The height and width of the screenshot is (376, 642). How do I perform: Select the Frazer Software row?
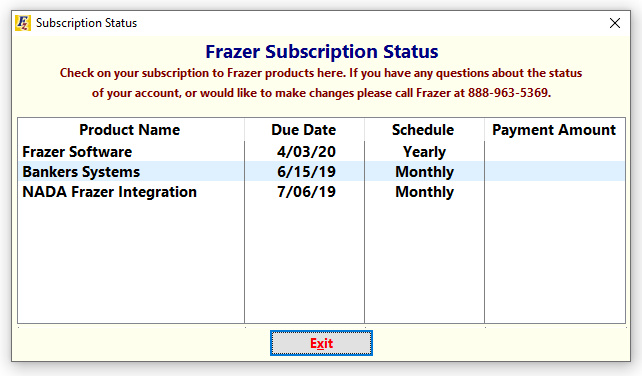[x=321, y=152]
